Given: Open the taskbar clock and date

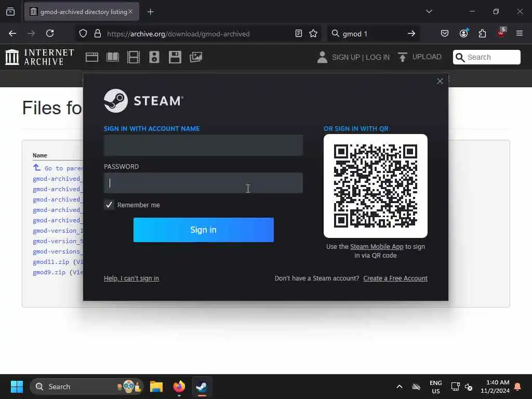Looking at the screenshot, I should pyautogui.click(x=495, y=387).
